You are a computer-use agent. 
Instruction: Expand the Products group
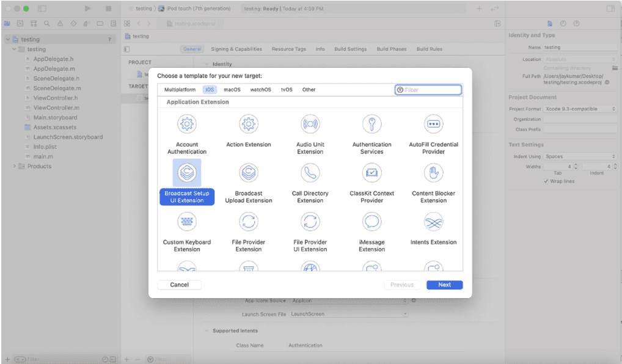click(14, 166)
